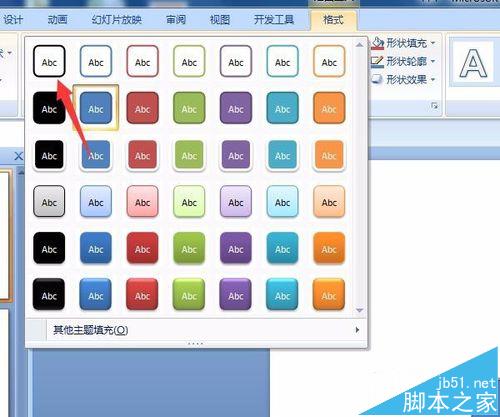Click the 形状填充 paint bucket icon

tap(378, 43)
